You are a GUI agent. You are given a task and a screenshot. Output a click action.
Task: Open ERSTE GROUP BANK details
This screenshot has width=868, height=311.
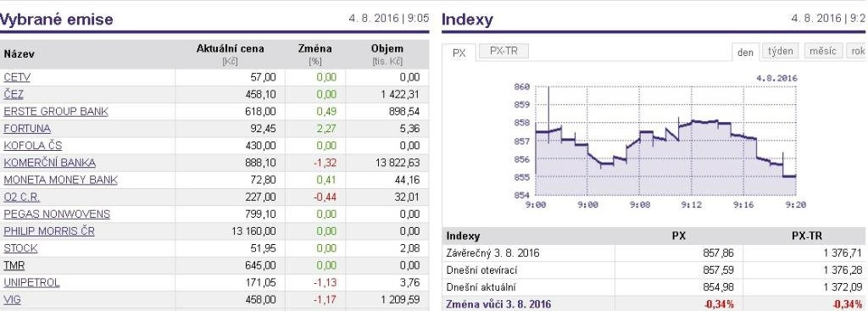click(x=56, y=112)
